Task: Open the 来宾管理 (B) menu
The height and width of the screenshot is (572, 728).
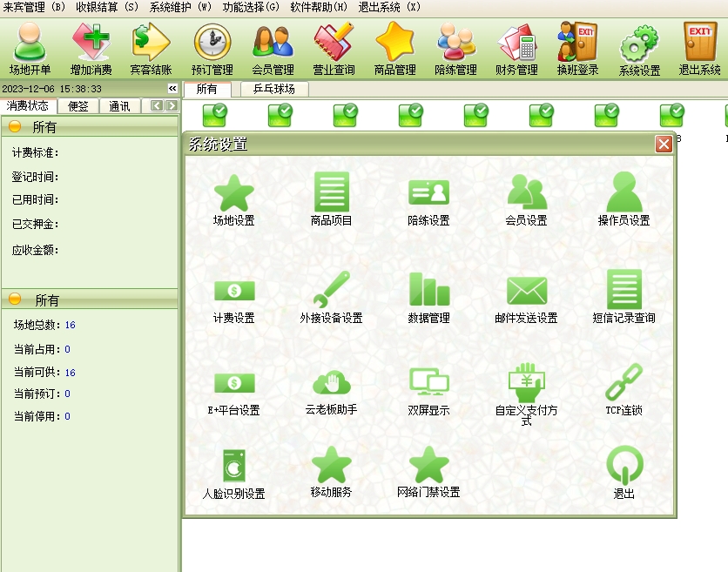Action: 34,7
